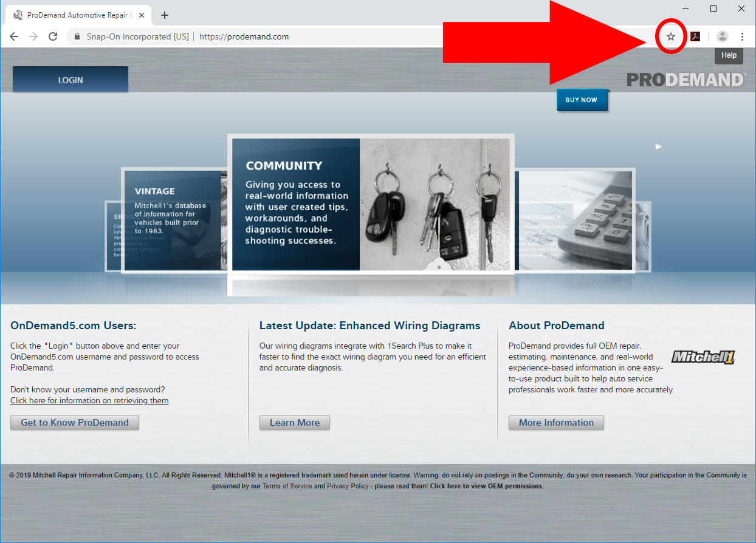Open Chrome's three-dot menu
Screen dimensions: 756x543
point(742,36)
